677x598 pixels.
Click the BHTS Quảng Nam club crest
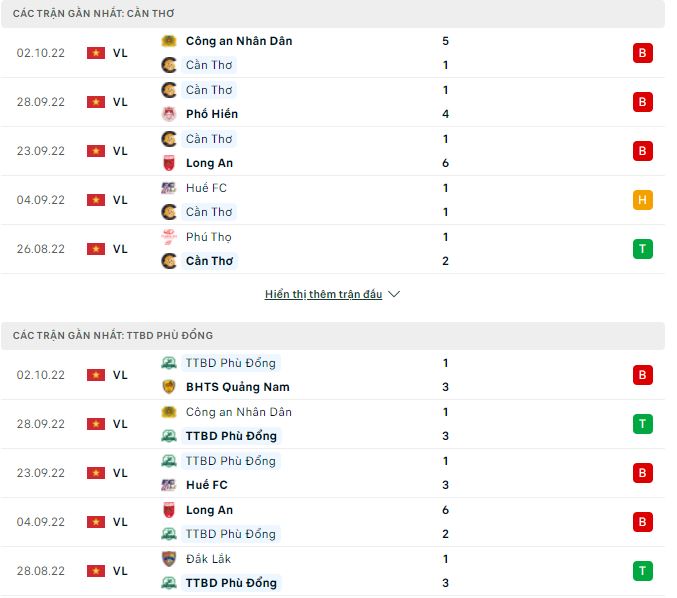[169, 387]
